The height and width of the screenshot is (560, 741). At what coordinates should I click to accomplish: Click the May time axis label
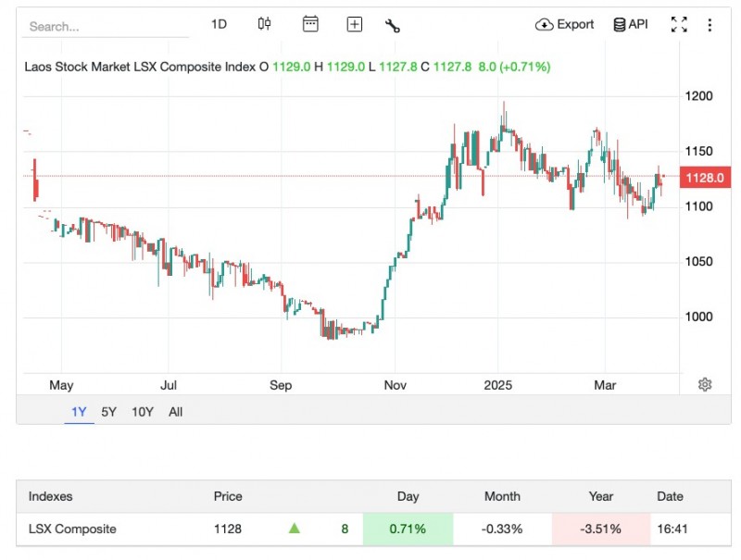(x=61, y=385)
